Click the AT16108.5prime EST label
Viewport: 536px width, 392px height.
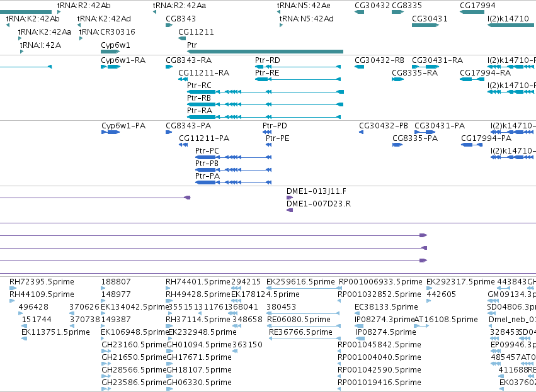446,320
